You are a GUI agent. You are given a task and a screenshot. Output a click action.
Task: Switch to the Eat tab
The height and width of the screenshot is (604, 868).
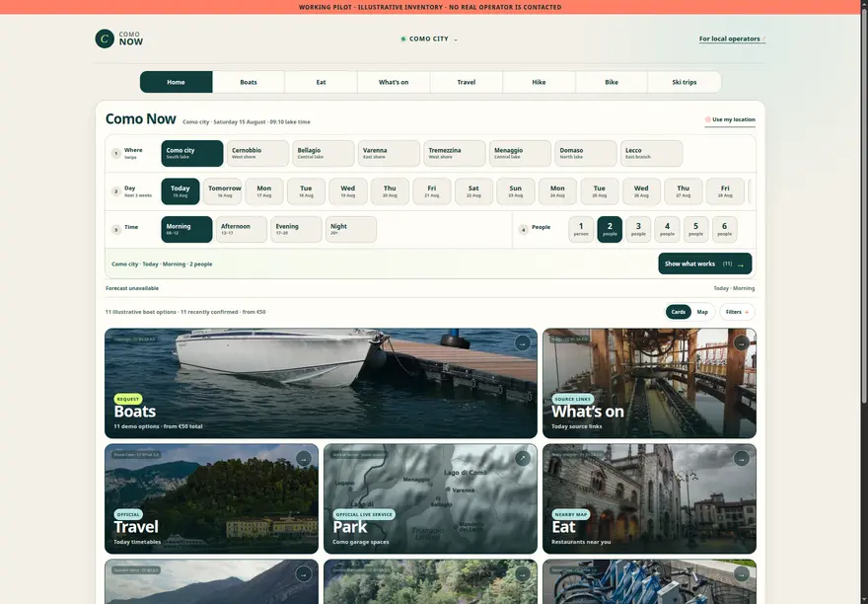click(x=322, y=82)
